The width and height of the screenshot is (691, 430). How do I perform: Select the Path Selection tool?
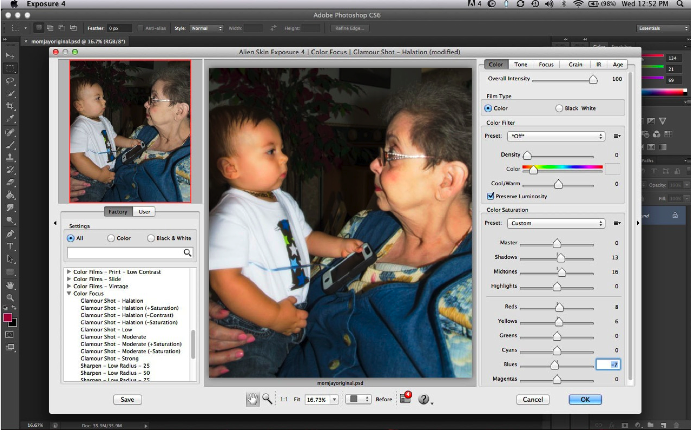click(10, 259)
